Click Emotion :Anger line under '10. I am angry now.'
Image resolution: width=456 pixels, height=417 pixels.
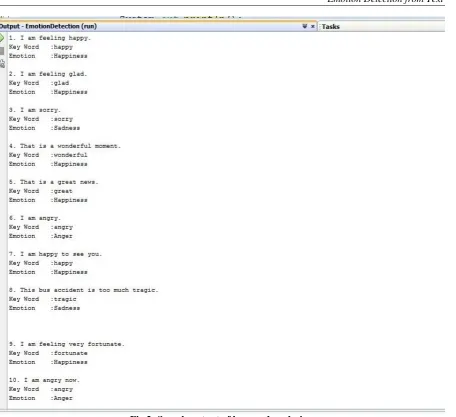tap(41, 398)
